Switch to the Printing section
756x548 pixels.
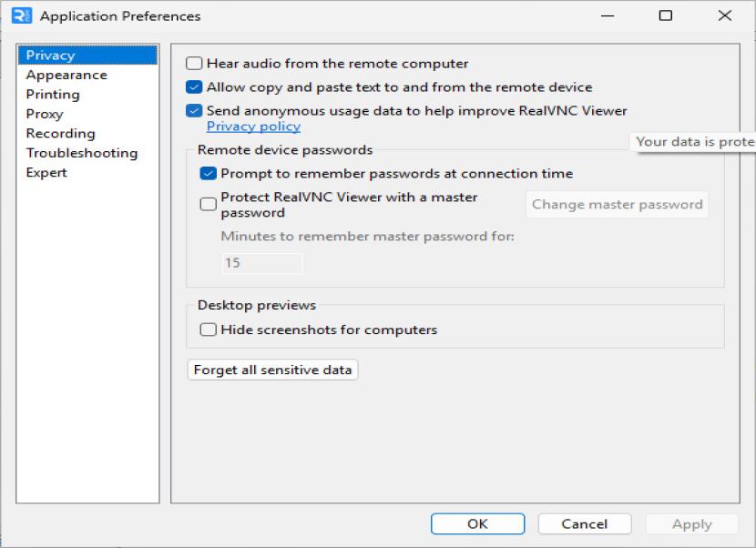click(53, 95)
